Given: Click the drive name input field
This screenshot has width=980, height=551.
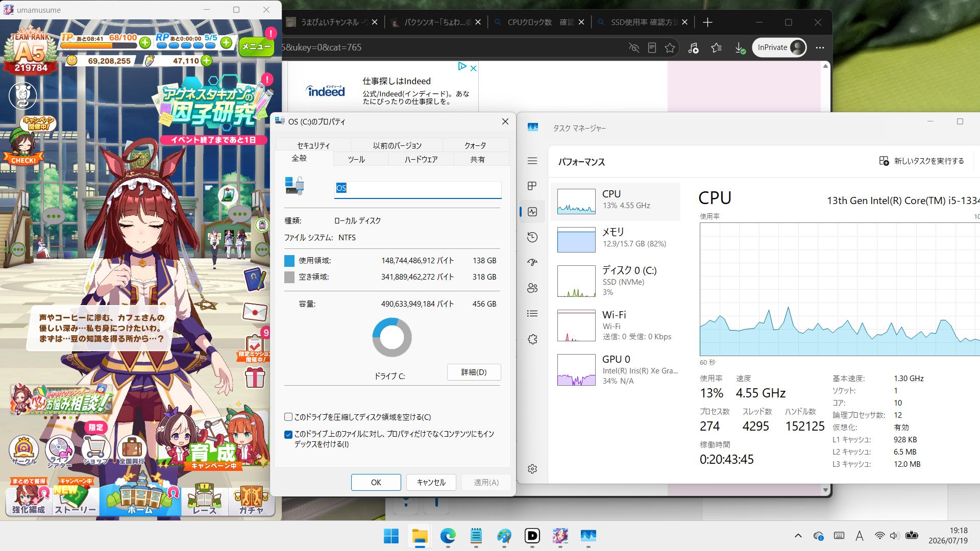Looking at the screenshot, I should 418,188.
